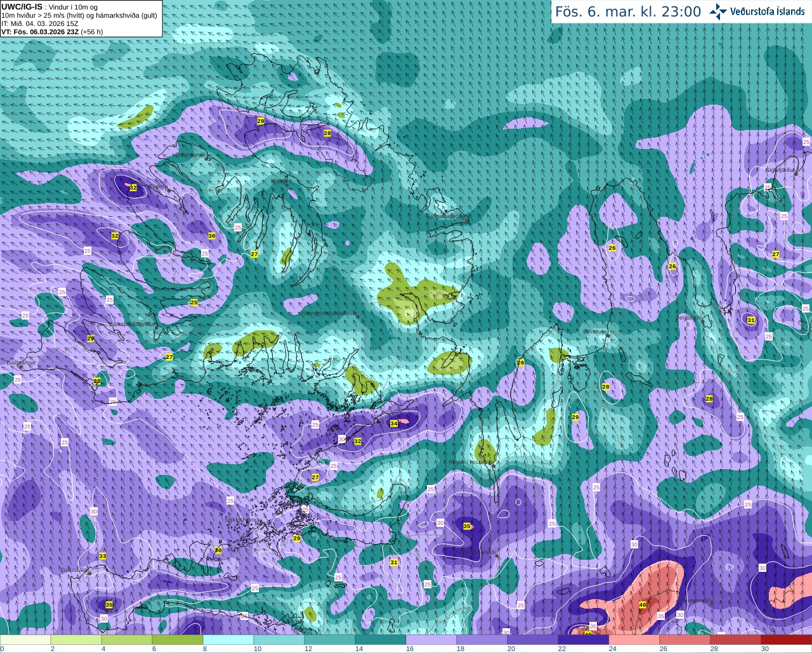This screenshot has height=653, width=812.
Task: Click the yellow gust label 40 on the pink area
Action: click(x=643, y=605)
